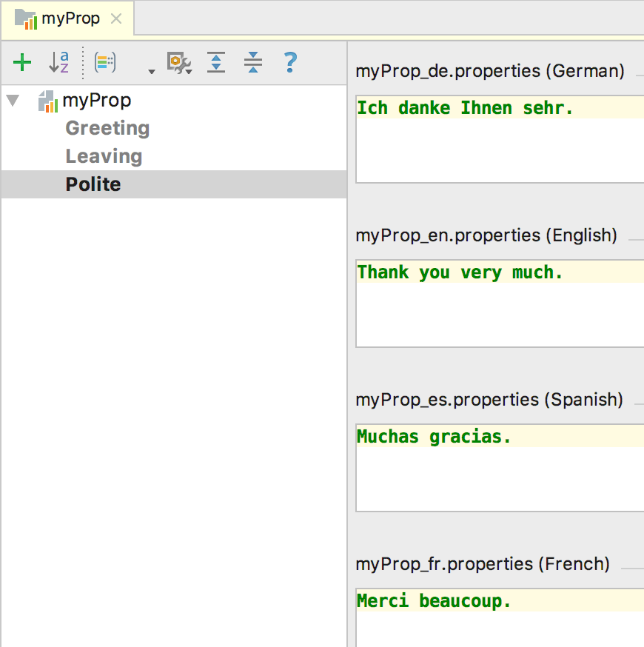Screen dimensions: 644x647
Task: Open help with the question mark icon
Action: [290, 62]
